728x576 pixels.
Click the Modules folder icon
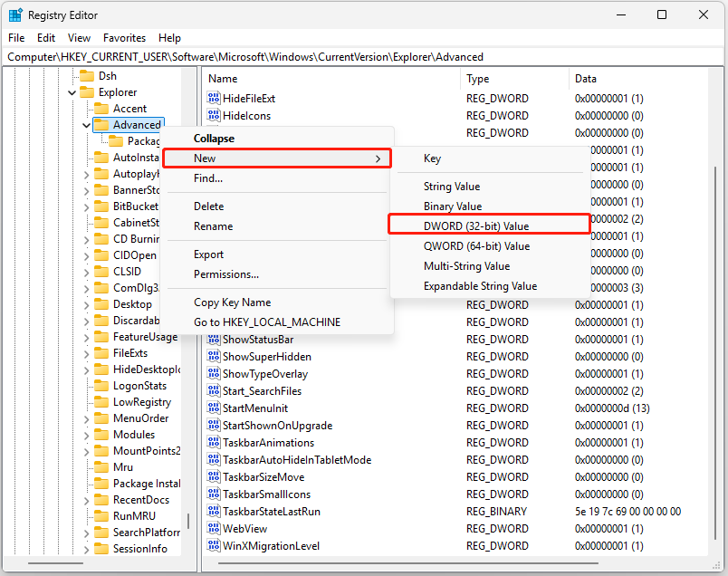point(101,435)
